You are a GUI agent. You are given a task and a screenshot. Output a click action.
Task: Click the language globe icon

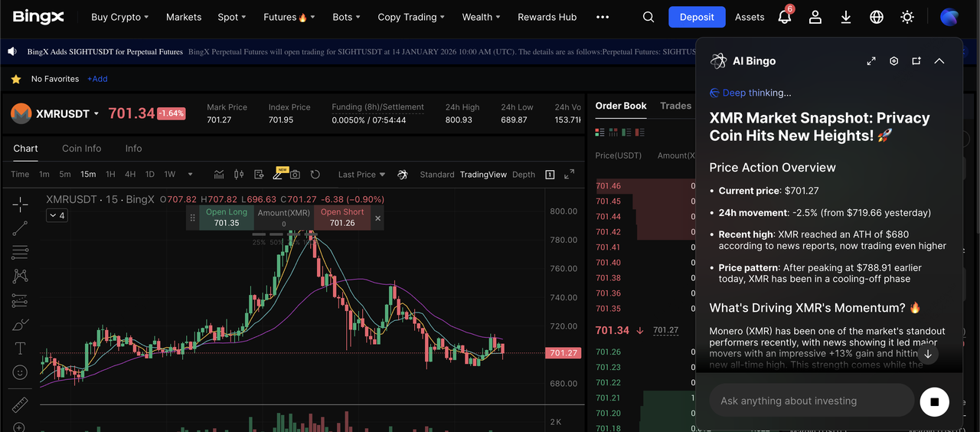[x=877, y=17]
